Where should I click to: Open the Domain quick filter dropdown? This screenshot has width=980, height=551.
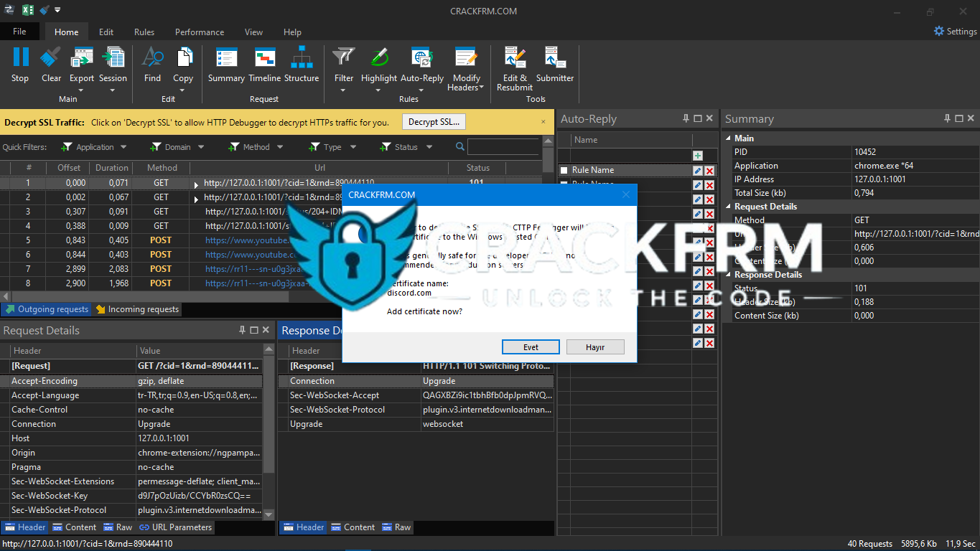[201, 147]
